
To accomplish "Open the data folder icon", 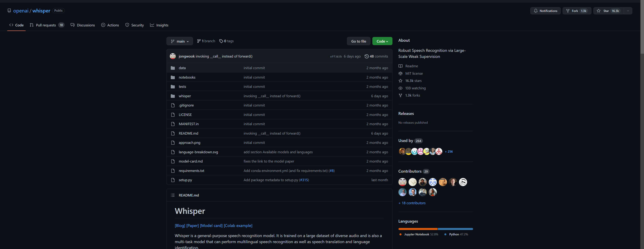I will 172,68.
